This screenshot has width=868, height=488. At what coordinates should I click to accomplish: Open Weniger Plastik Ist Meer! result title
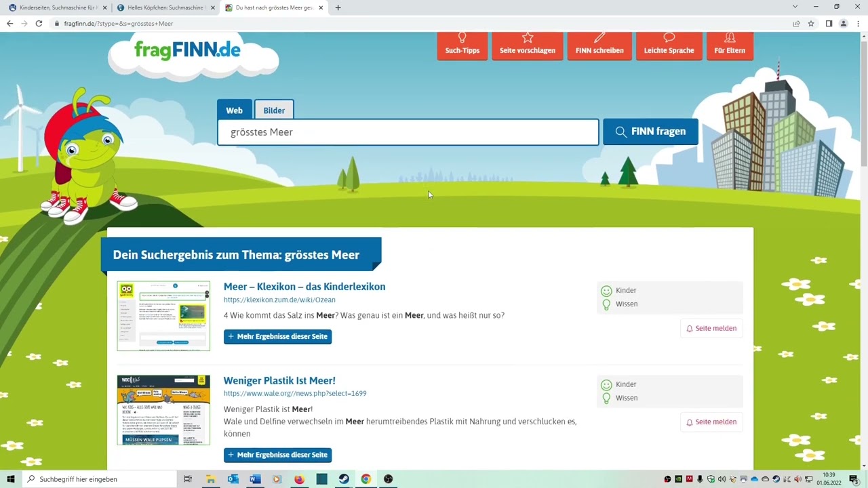[279, 380]
